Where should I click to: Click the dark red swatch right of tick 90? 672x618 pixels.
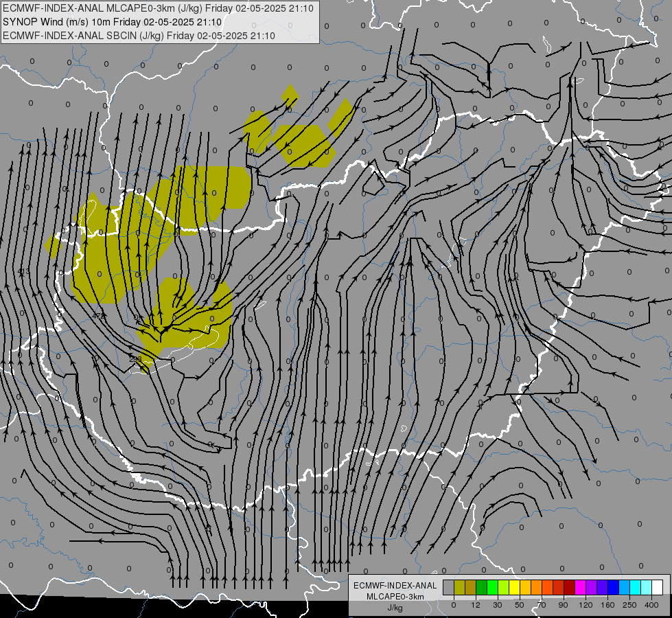570,587
